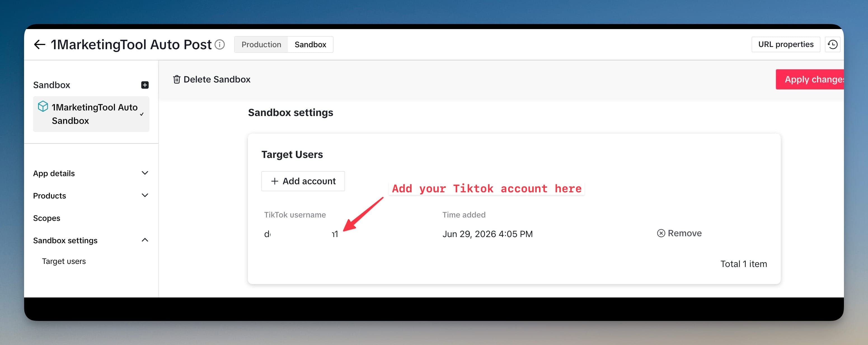Screen dimensions: 868x345
Task: Select Sandbox settings in the sidebar
Action: coord(65,240)
